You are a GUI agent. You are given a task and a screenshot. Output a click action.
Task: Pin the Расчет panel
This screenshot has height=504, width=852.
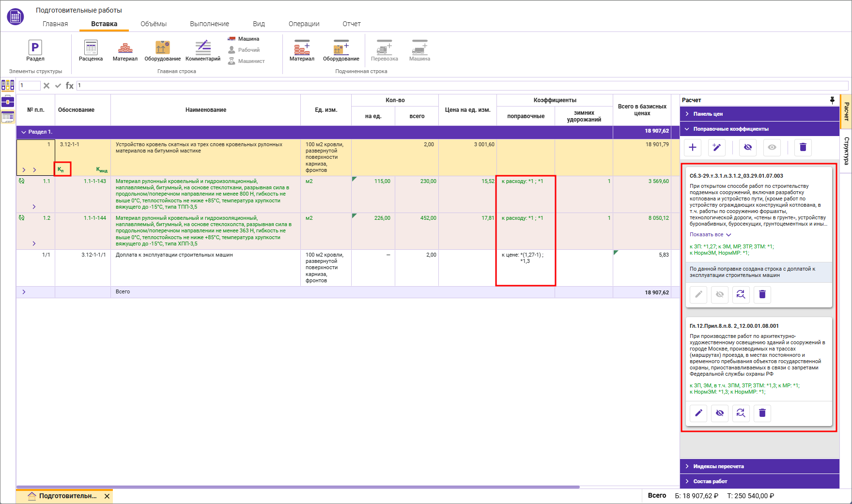click(x=832, y=100)
